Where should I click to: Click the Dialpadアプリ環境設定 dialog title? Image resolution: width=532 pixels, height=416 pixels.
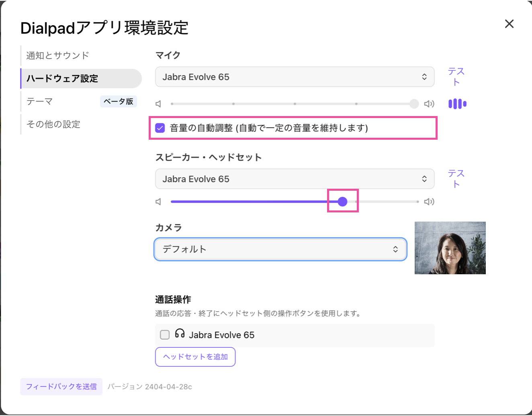(x=104, y=28)
